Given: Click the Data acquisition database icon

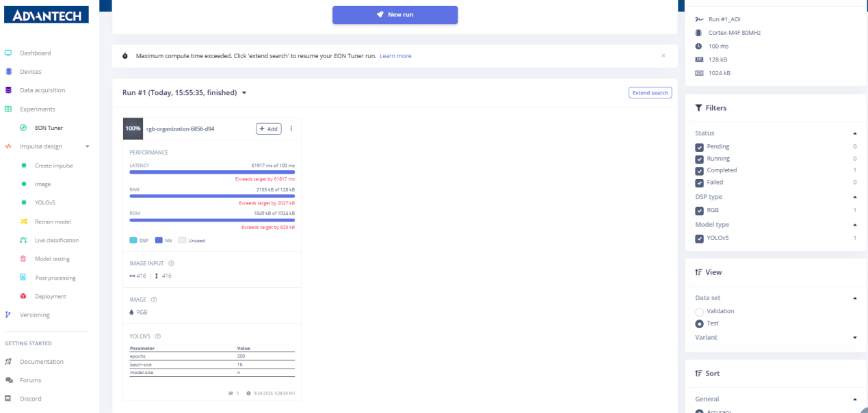Looking at the screenshot, I should coord(9,90).
